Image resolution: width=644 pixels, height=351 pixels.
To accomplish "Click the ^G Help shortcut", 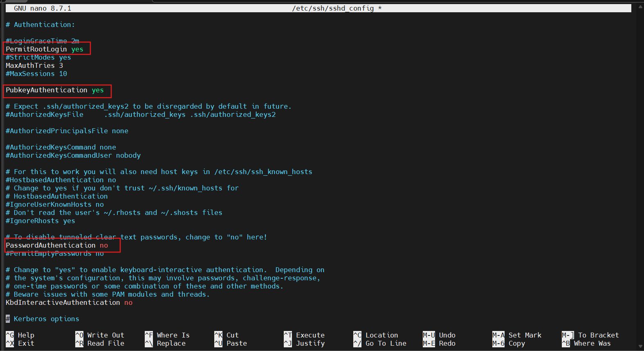I will [x=20, y=335].
